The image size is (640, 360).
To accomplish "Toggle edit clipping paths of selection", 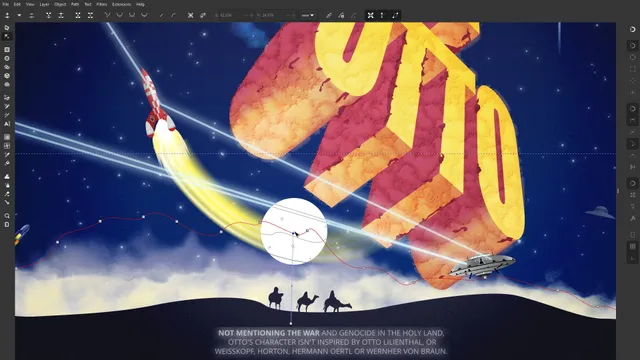I will pos(341,16).
